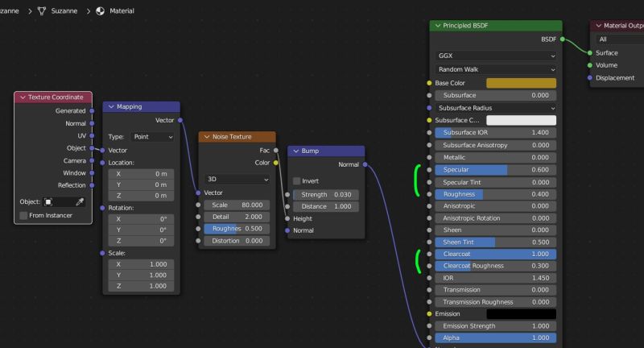This screenshot has width=644, height=348.
Task: Click the Bump Normal input socket
Action: (x=287, y=230)
